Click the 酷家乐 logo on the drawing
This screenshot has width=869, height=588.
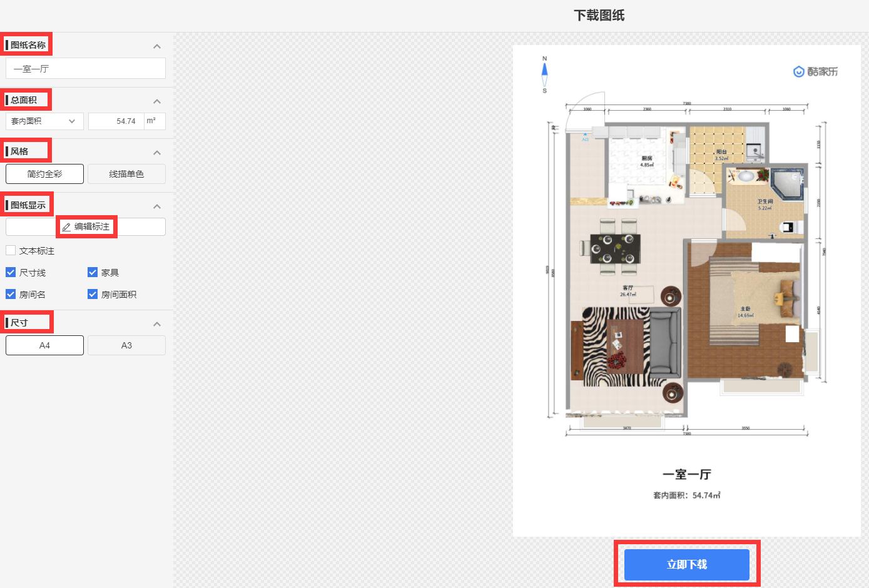pyautogui.click(x=815, y=71)
